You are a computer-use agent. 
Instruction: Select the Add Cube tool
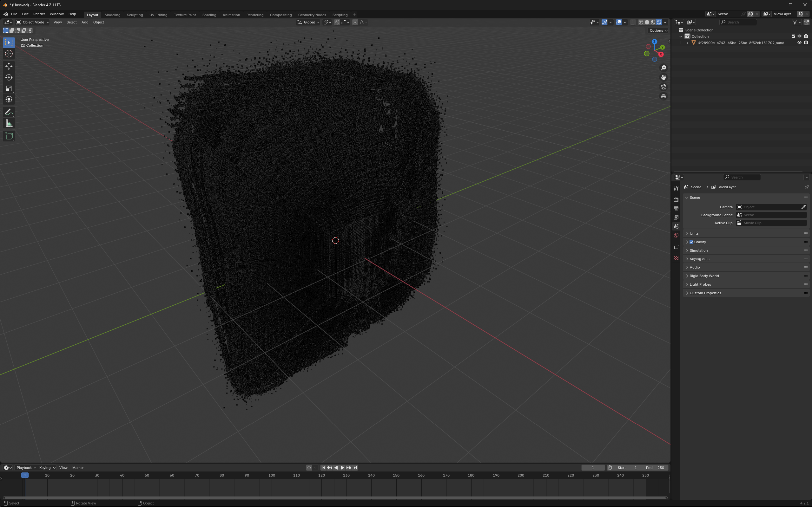click(9, 136)
